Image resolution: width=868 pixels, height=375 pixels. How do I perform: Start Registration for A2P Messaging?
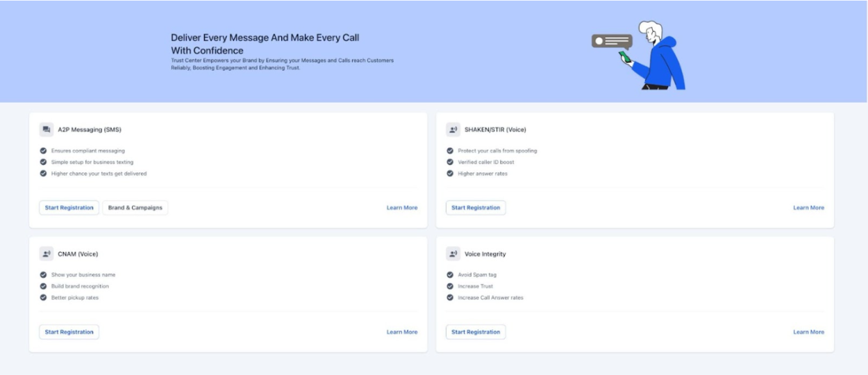pos(69,208)
